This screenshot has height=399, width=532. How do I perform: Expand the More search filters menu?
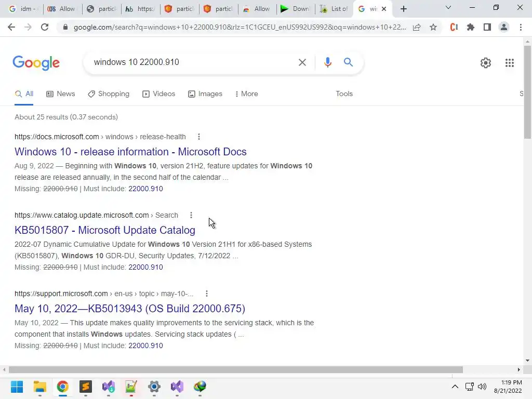pos(246,94)
